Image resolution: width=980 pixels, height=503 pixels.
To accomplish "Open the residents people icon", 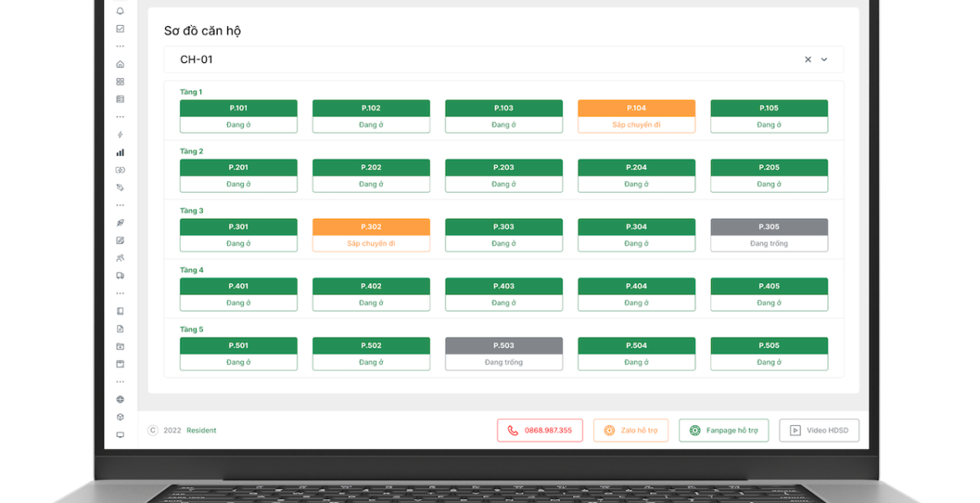I will (x=120, y=258).
